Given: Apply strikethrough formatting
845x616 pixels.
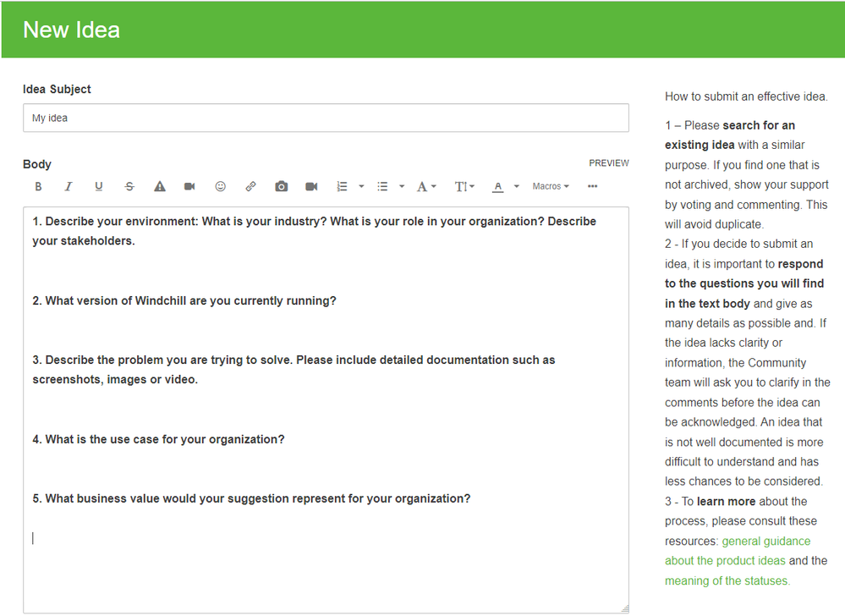Looking at the screenshot, I should (129, 186).
